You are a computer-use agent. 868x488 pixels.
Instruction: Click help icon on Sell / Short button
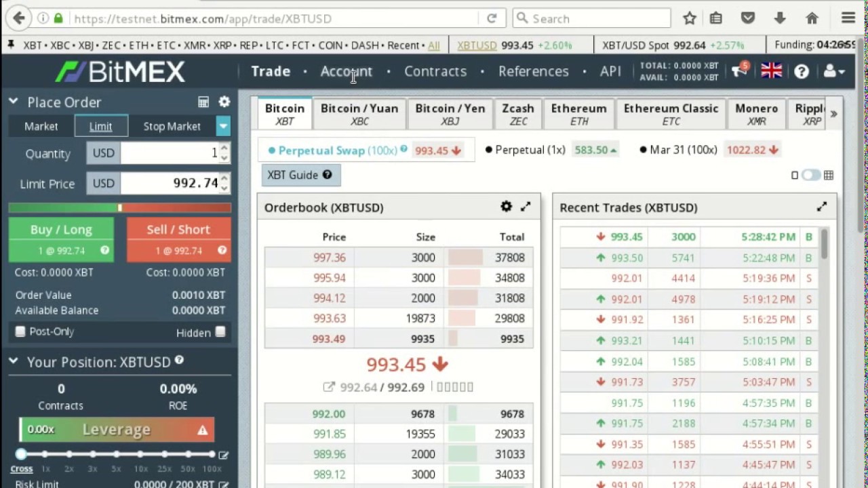point(222,250)
